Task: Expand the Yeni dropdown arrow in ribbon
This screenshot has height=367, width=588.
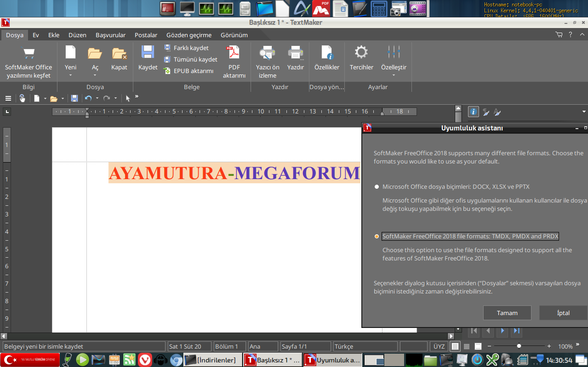Action: tap(70, 75)
